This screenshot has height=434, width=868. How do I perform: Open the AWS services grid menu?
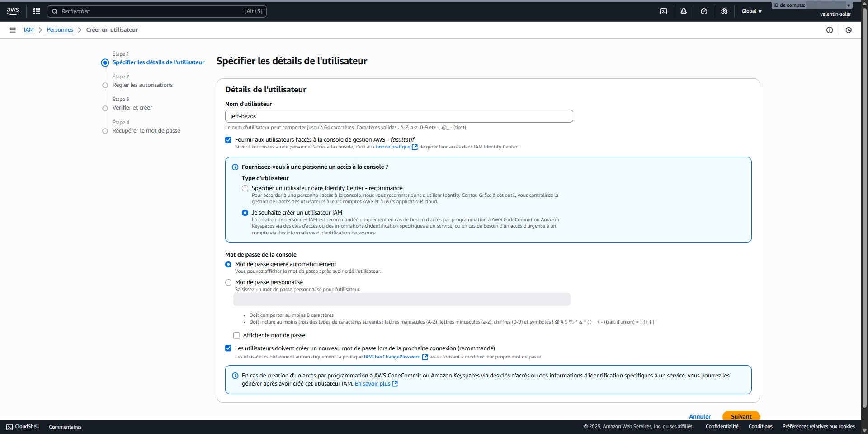pos(36,11)
